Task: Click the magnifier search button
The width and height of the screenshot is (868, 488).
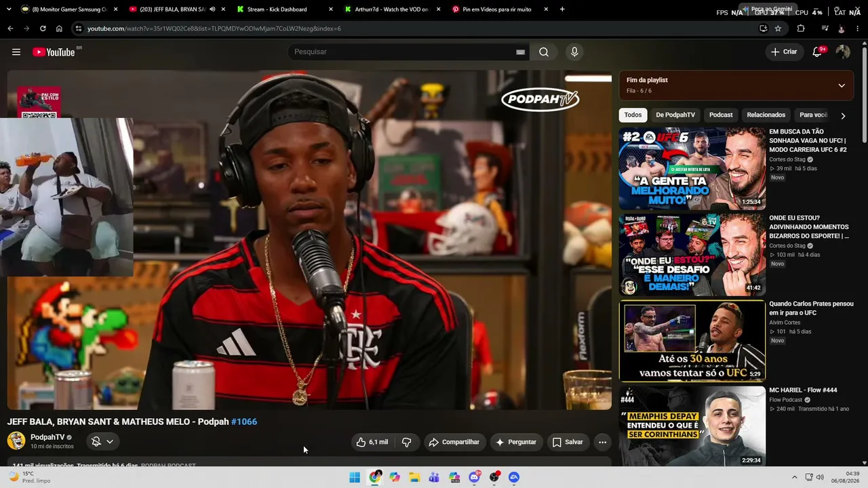Action: (544, 52)
